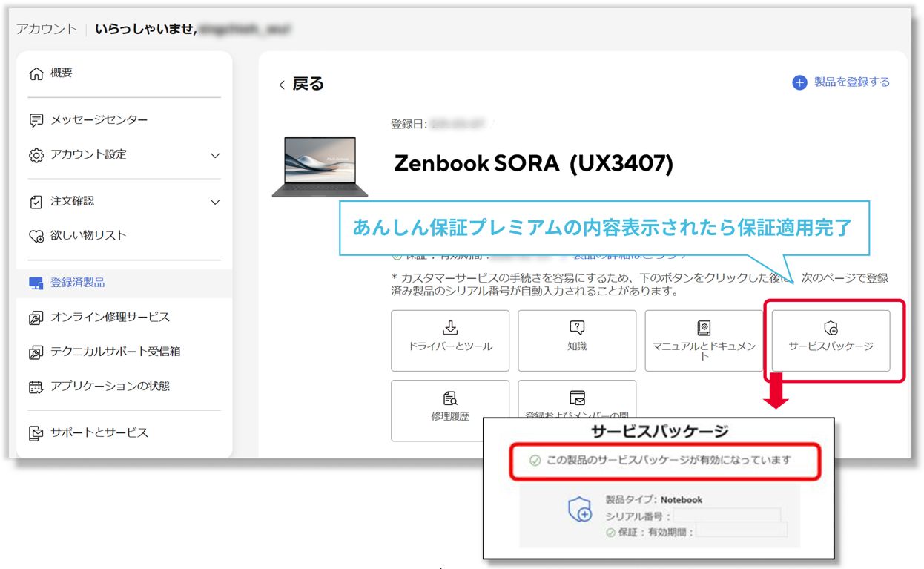Click the calendar icon for アプリケーションの状態
924x569 pixels.
pos(36,387)
